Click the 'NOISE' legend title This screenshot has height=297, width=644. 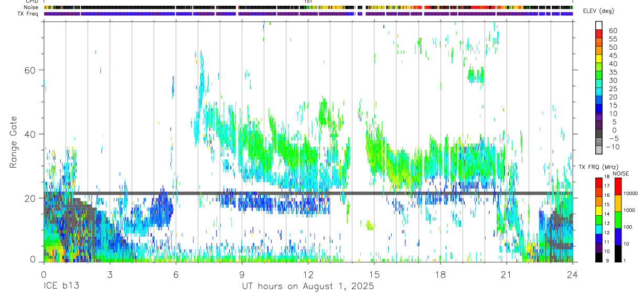point(620,173)
